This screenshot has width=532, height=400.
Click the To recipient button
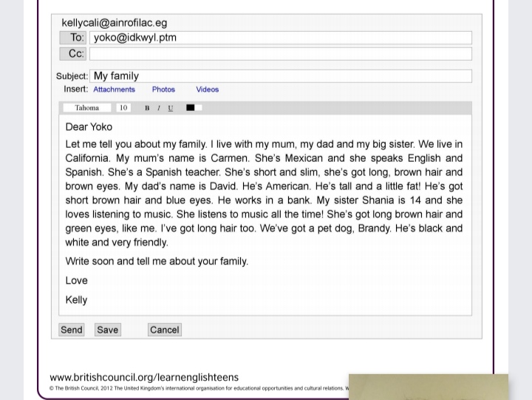(73, 38)
